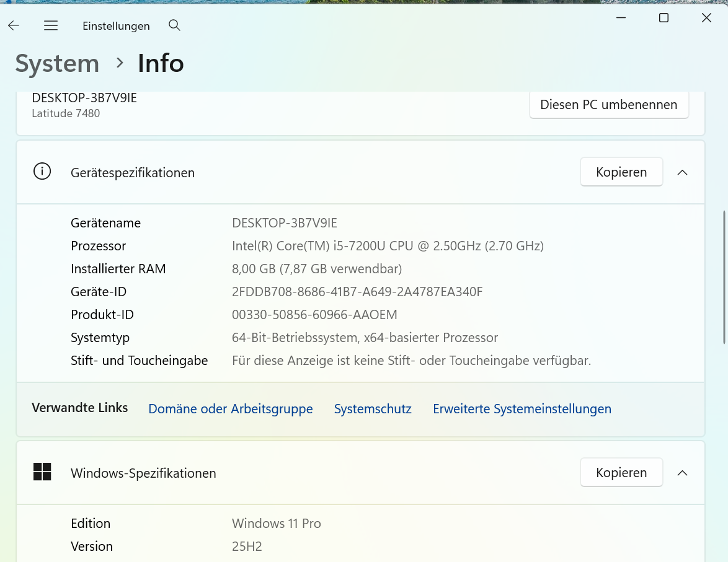Click the Edition label
This screenshot has height=562, width=728.
tap(91, 524)
